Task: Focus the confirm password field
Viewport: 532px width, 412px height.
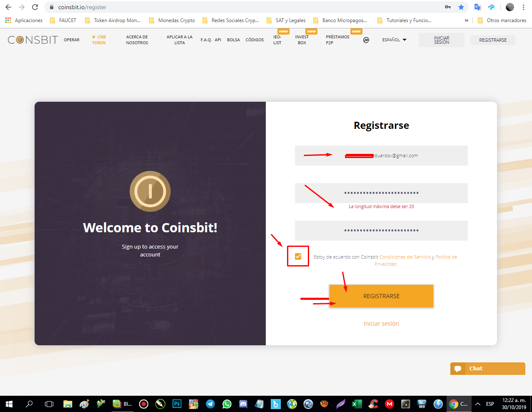Action: 381,231
